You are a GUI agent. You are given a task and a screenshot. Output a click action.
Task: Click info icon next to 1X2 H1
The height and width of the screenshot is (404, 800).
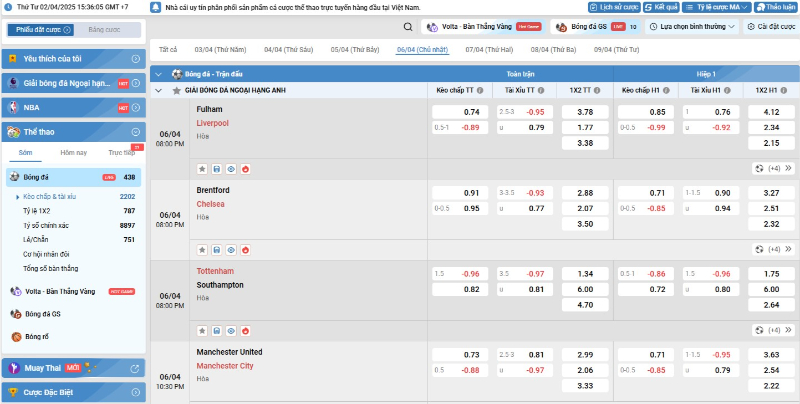coord(784,90)
